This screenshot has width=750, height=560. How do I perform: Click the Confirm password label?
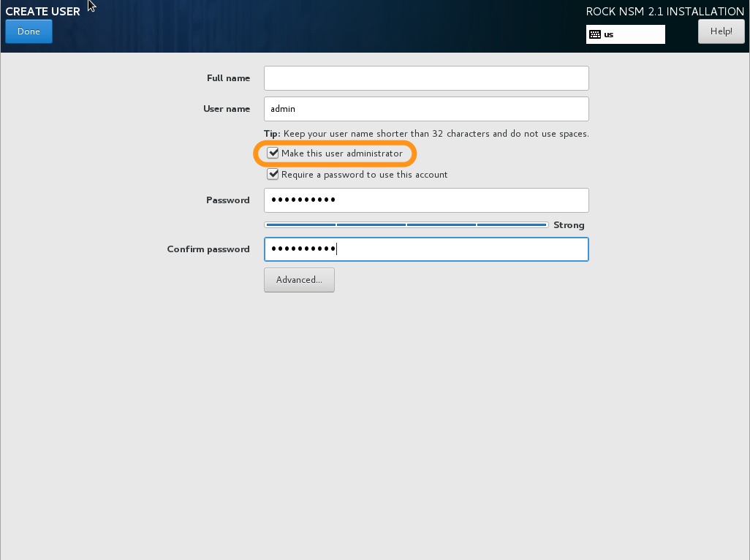208,249
